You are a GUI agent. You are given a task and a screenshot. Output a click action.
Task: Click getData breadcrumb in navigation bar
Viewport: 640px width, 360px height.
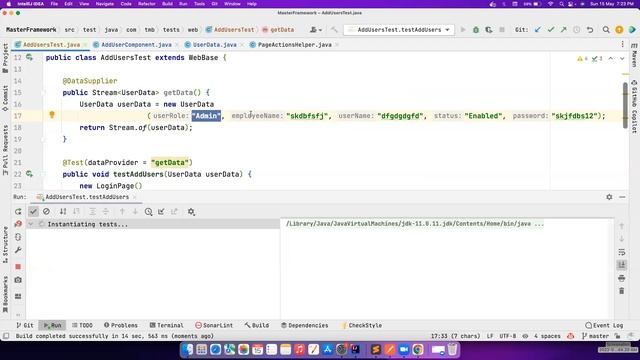point(278,30)
